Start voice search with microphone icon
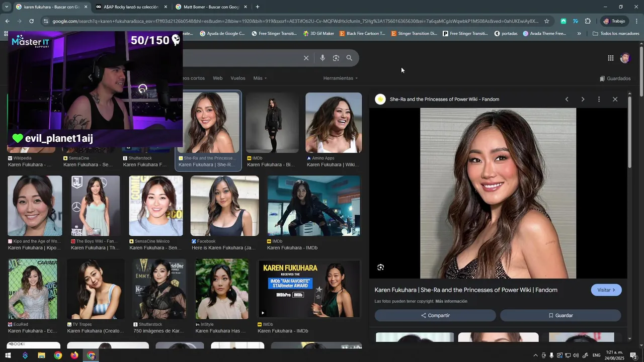 [323, 58]
